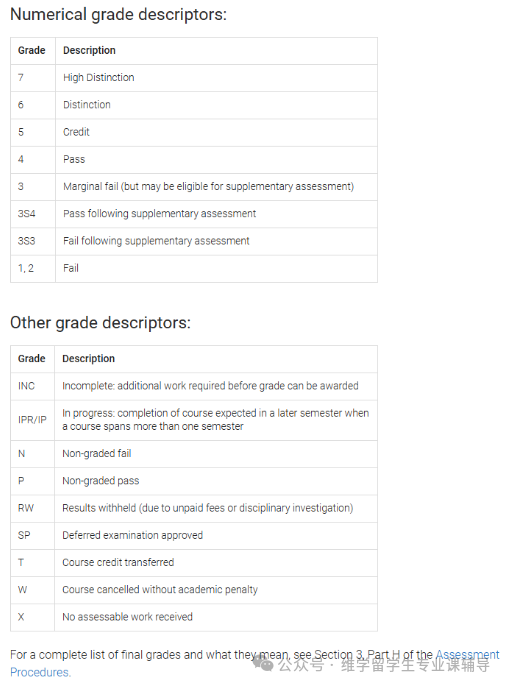Open the Assessment Procedures link

467,654
